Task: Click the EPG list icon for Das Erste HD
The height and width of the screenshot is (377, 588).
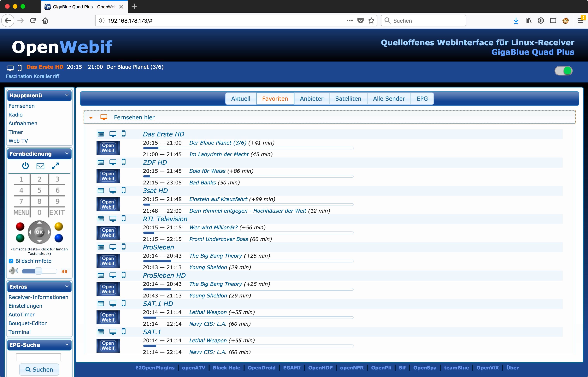Action: click(101, 134)
